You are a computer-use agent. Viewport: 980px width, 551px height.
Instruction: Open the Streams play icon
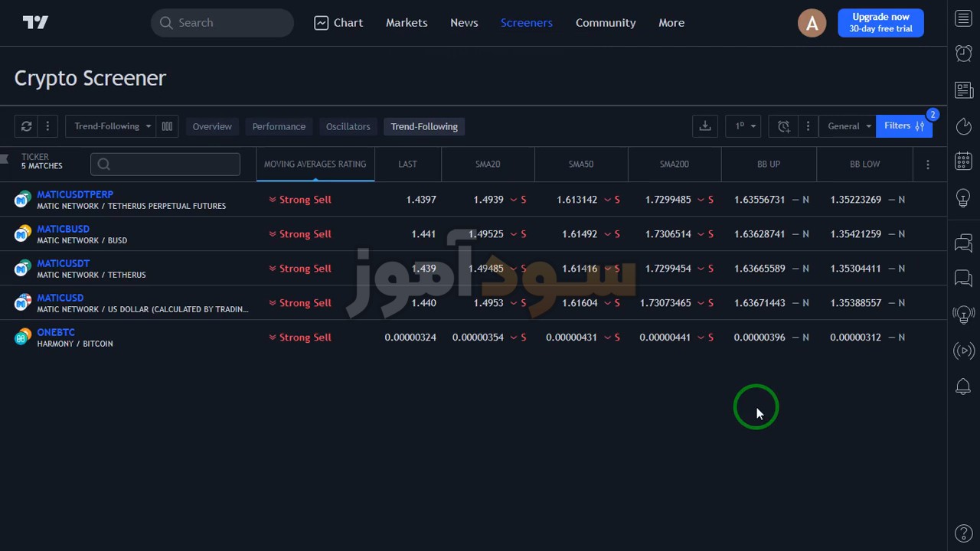click(x=963, y=350)
